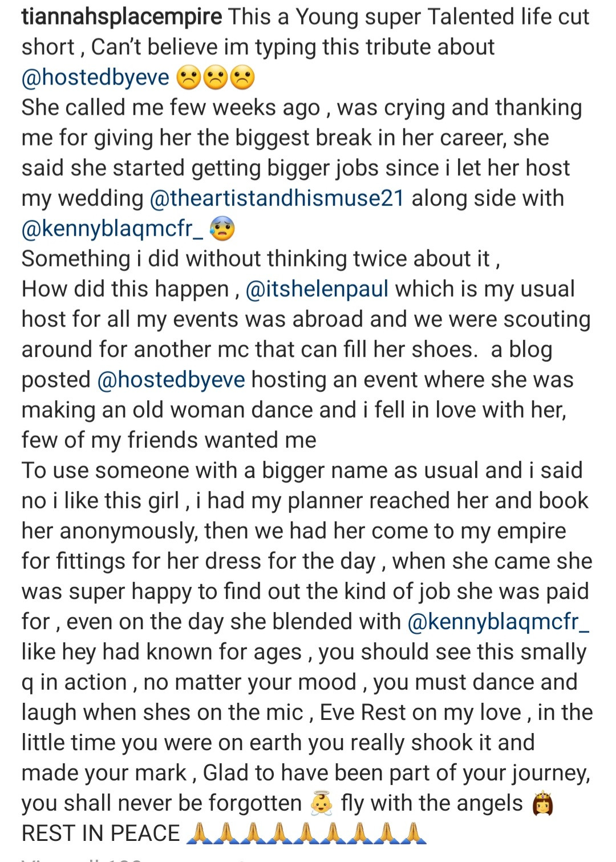This screenshot has height=862, width=616.
Task: Open the @theartistandhismuse21 mention
Action: pos(277,199)
